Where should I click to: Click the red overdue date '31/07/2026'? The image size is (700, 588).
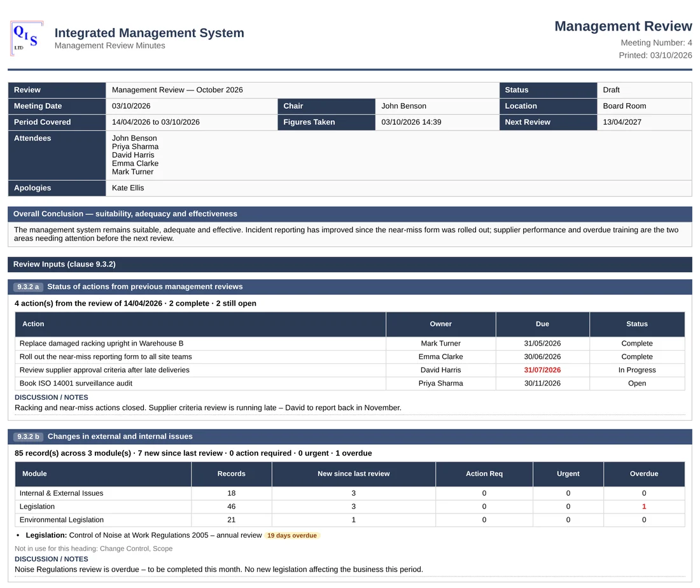coord(542,370)
